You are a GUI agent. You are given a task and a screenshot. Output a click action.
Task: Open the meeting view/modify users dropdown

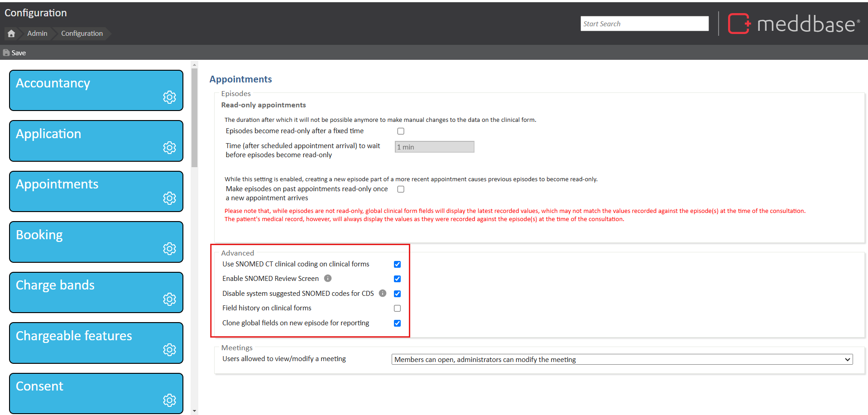pyautogui.click(x=622, y=359)
